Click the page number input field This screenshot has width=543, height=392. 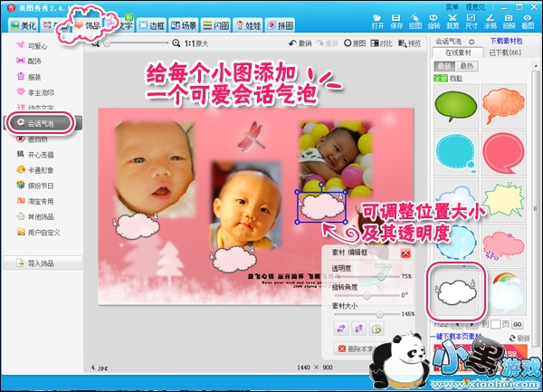pyautogui.click(x=495, y=324)
